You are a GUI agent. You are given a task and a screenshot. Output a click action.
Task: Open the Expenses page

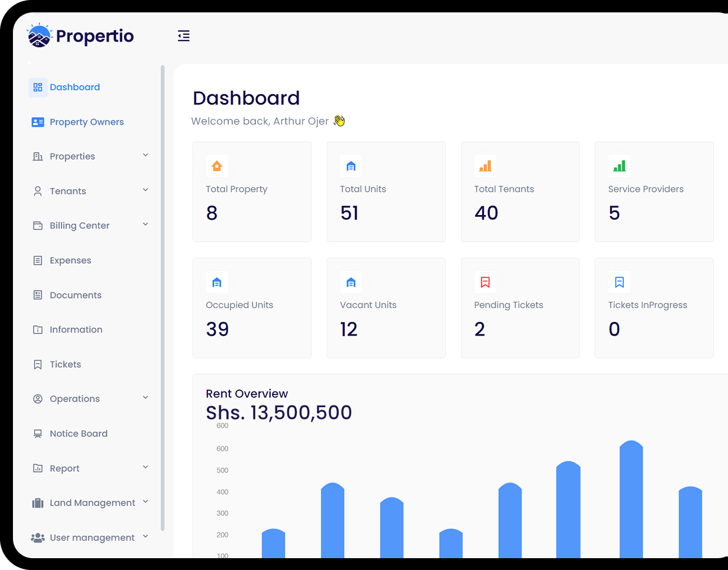[x=70, y=261]
